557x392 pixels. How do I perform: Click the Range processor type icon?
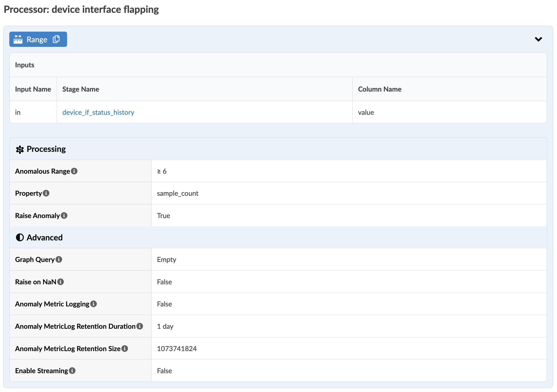click(18, 39)
